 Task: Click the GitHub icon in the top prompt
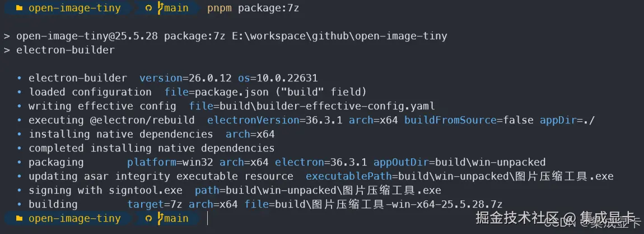click(148, 8)
